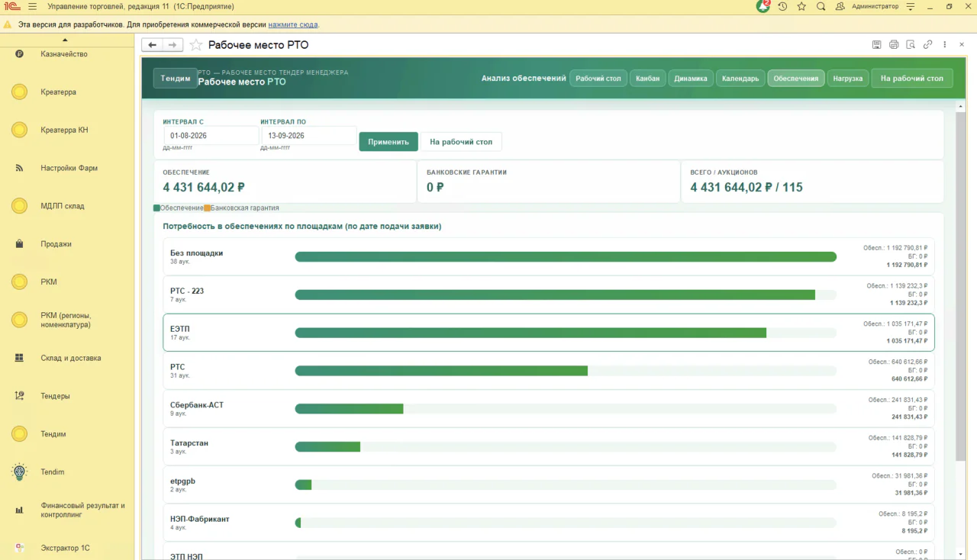Switch to the Рабочий стол tab
The height and width of the screenshot is (560, 977).
pos(598,79)
